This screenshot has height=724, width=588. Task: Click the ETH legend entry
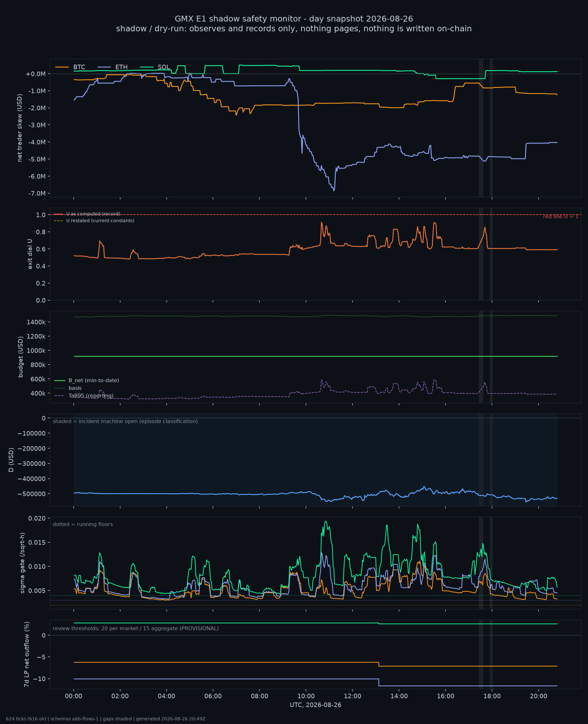112,67
